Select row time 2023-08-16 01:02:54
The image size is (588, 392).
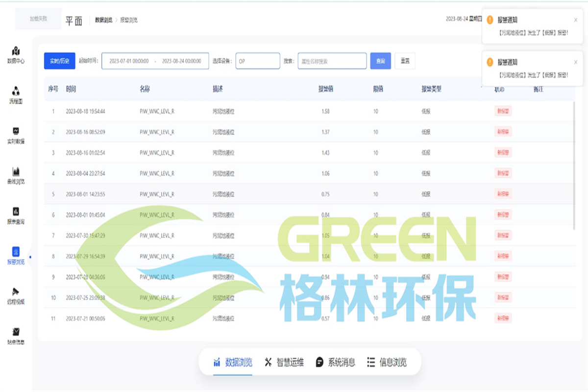click(x=85, y=153)
